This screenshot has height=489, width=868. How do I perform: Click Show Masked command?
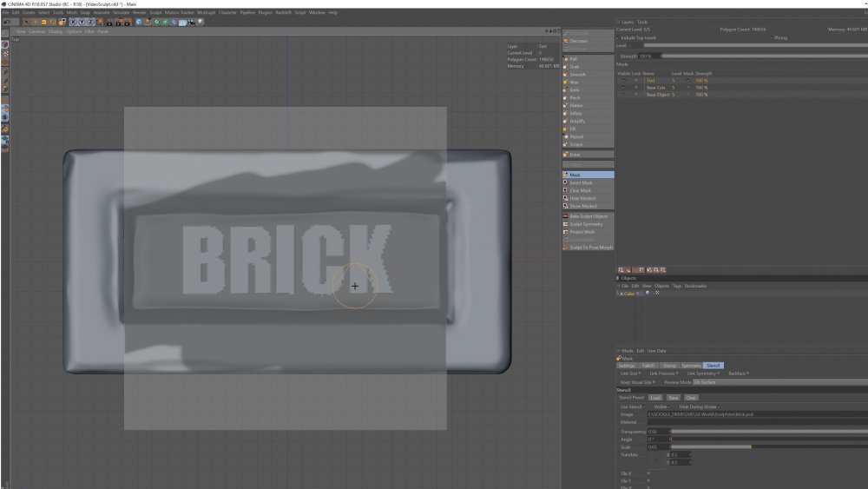588,206
